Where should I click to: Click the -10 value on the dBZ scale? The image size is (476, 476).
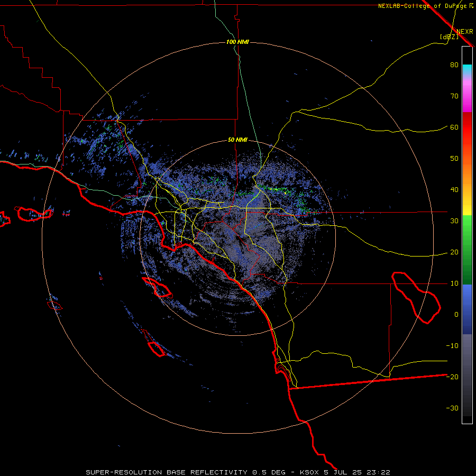point(452,346)
